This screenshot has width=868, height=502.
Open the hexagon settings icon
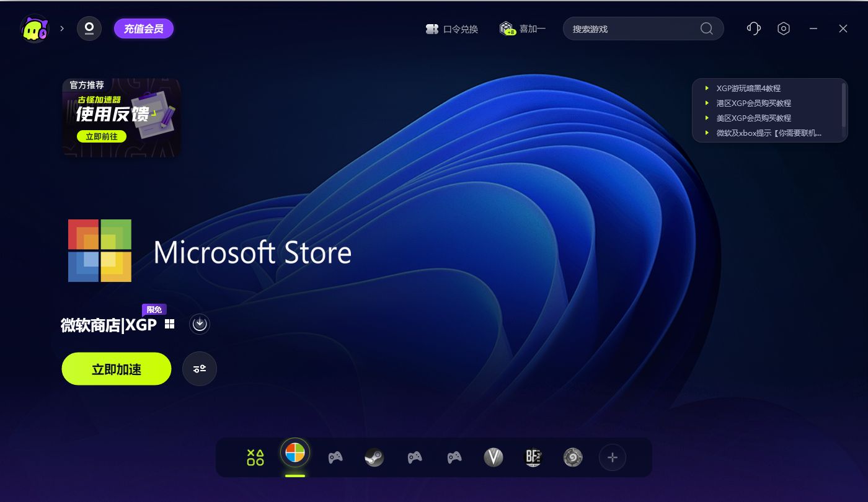[784, 29]
